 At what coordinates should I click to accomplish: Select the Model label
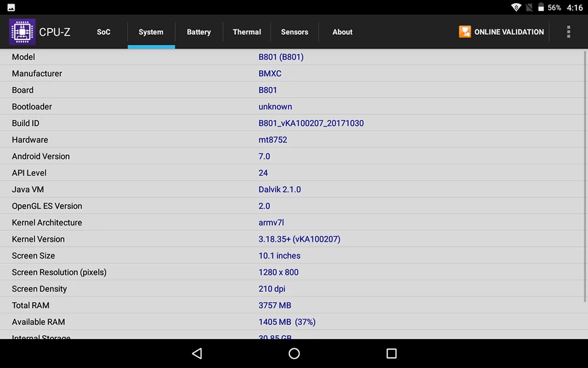[24, 57]
